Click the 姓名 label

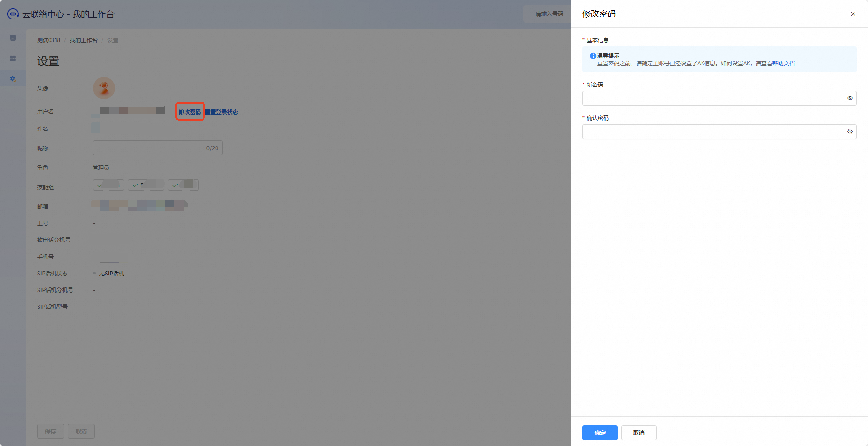click(43, 129)
